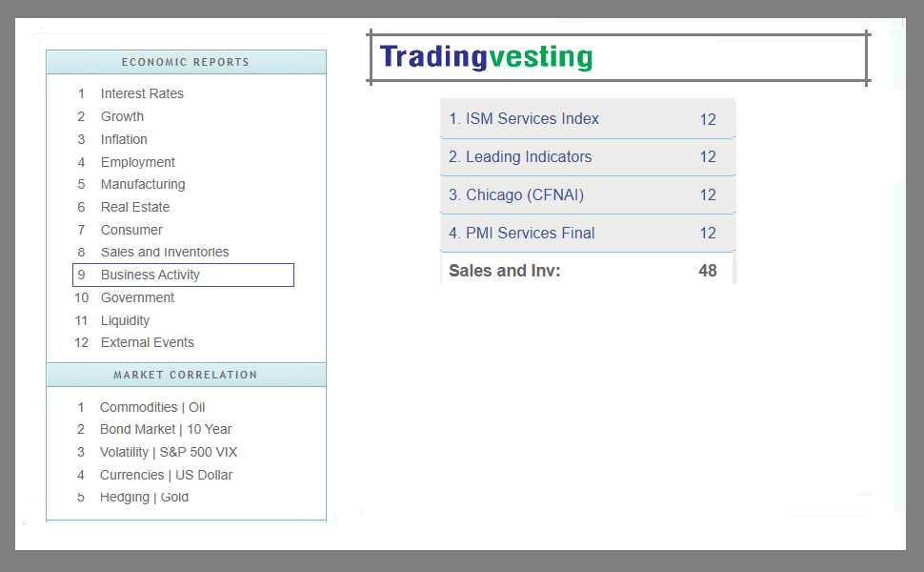Go to Employment economic report
The width and height of the screenshot is (924, 572).
[x=138, y=162]
